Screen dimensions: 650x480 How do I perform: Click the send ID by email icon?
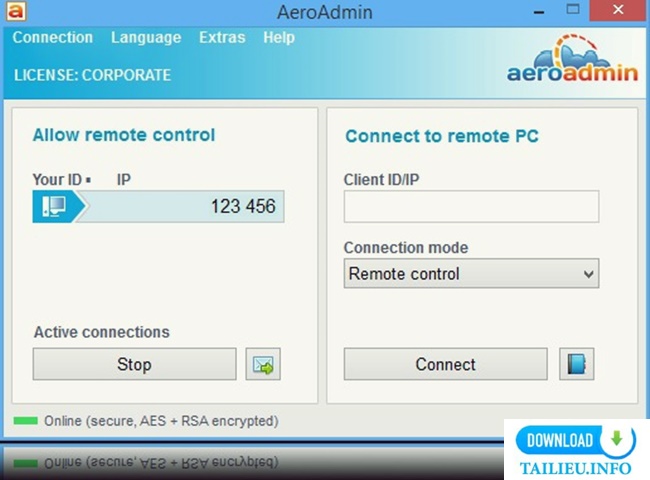pos(263,364)
